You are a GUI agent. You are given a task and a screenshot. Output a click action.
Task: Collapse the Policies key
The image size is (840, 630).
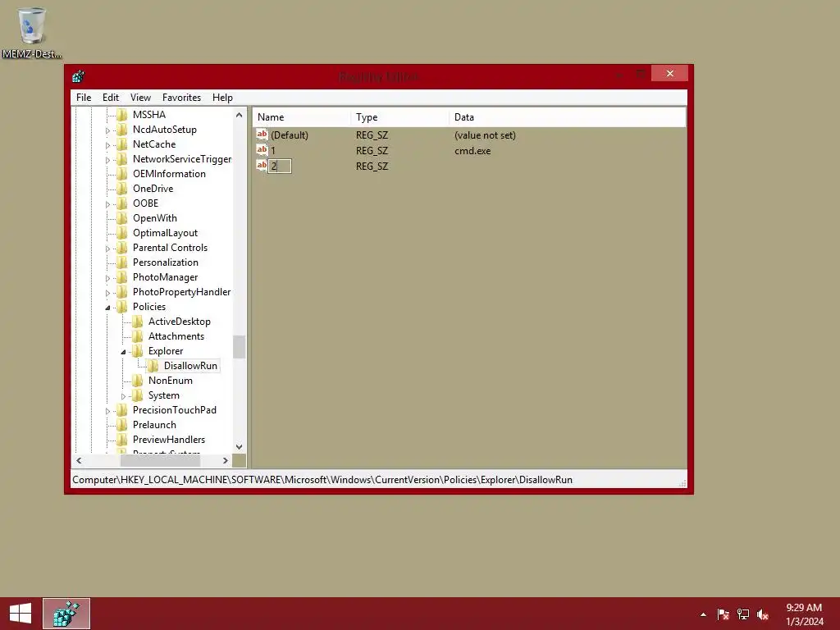coord(107,308)
